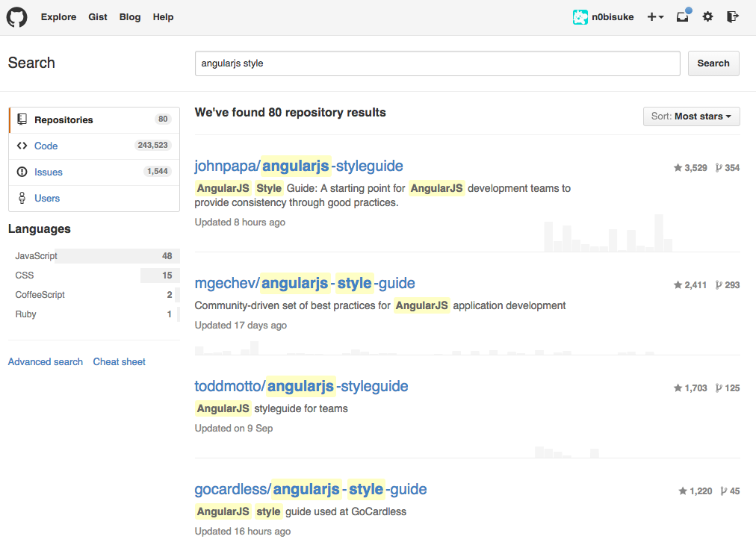
Task: Click the toddmotto repo activity graph
Action: (x=567, y=452)
